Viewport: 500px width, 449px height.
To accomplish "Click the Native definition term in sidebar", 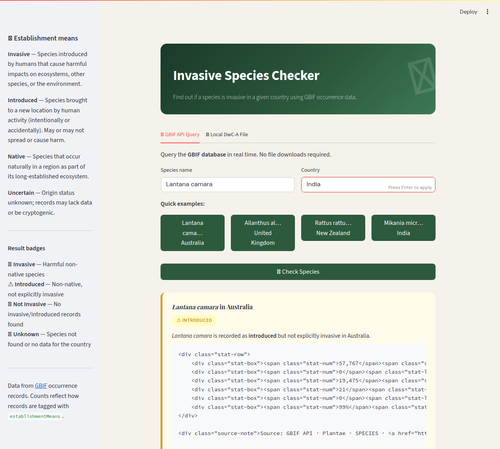I will tap(16, 156).
